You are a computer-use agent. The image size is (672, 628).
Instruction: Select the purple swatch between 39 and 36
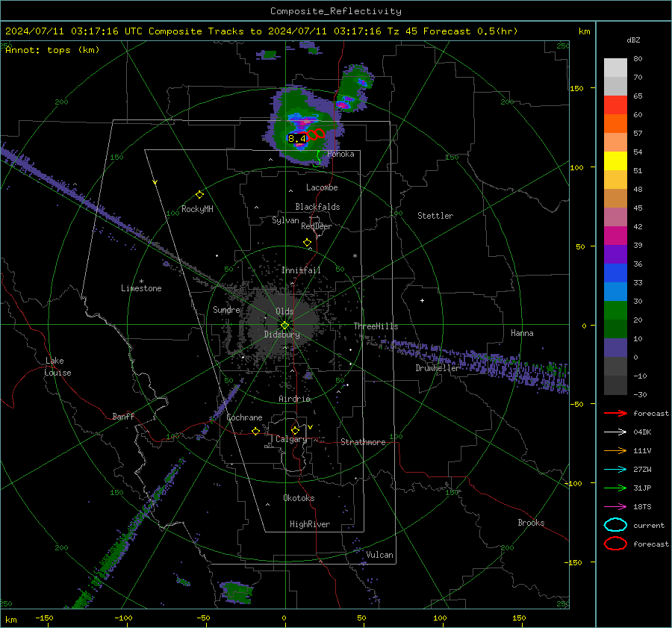tap(615, 254)
